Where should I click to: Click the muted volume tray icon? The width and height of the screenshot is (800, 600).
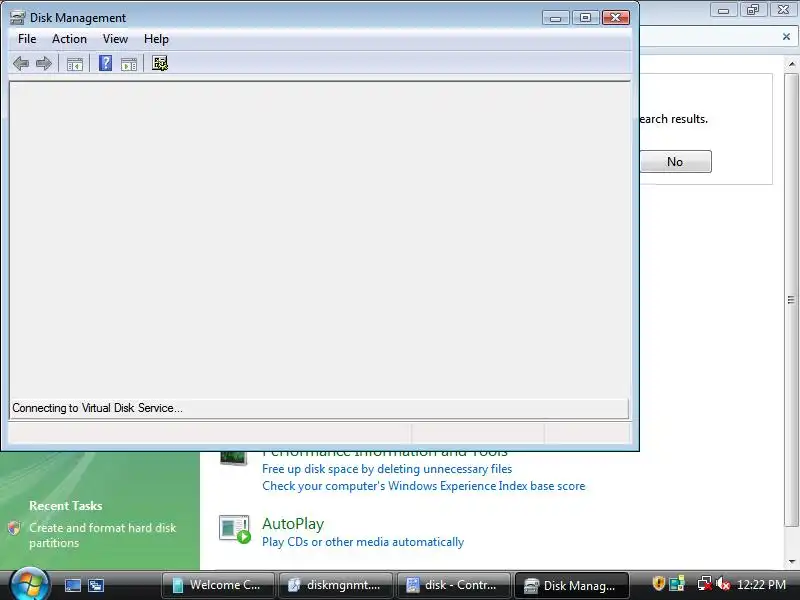[x=723, y=583]
